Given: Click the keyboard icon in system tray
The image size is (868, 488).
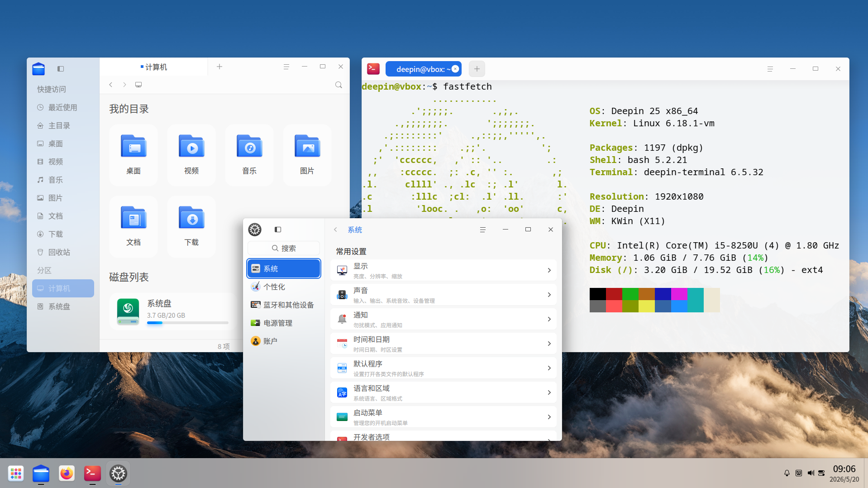Looking at the screenshot, I should tap(799, 473).
